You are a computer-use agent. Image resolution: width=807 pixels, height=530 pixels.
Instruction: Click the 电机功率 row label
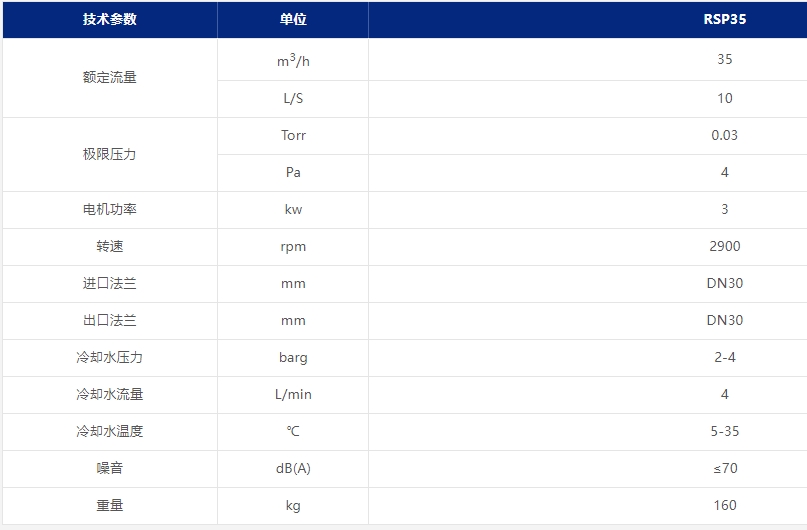110,209
